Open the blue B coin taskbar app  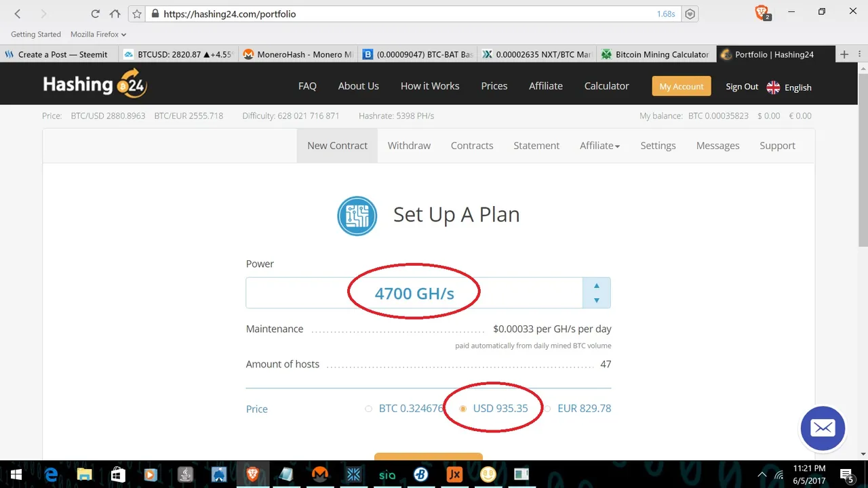420,474
